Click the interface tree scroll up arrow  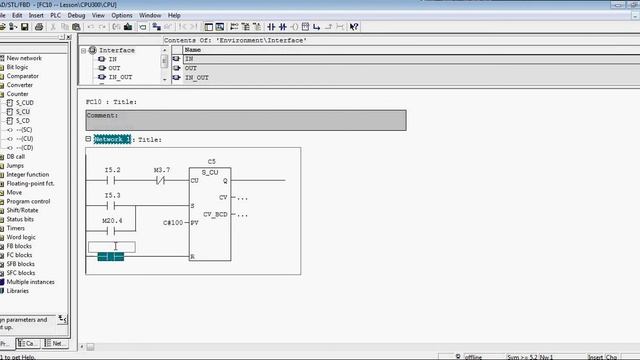point(164,50)
